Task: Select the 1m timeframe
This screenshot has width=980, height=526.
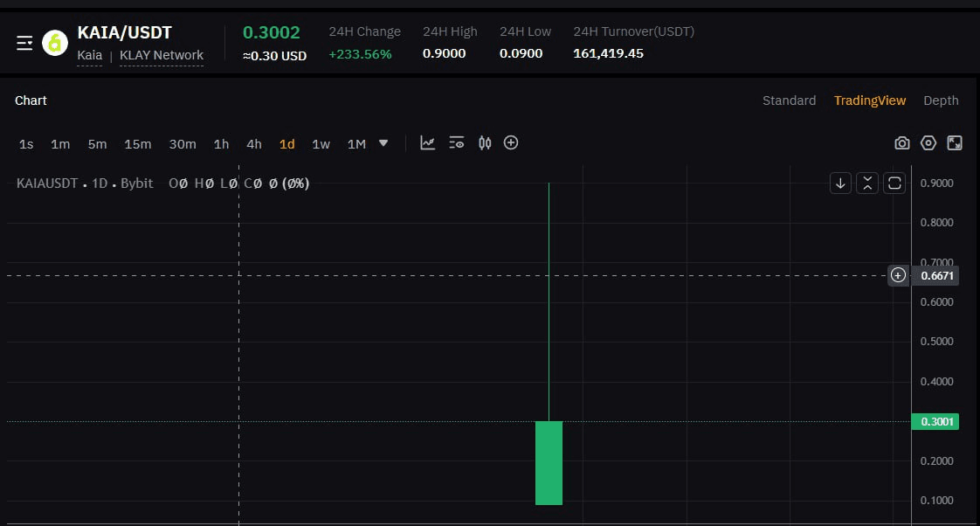Action: [60, 144]
